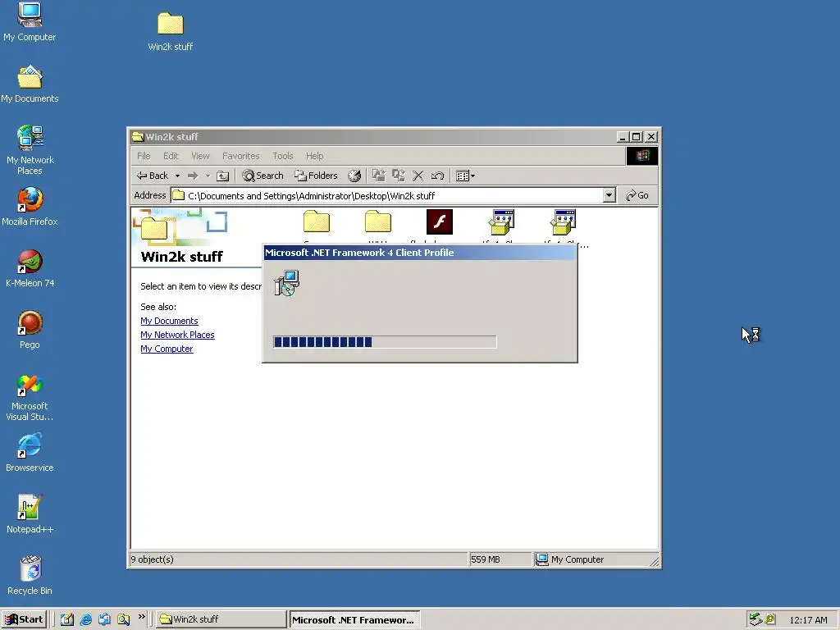Select the Recycle Bin icon
Screen dimensions: 840x630
pos(30,576)
